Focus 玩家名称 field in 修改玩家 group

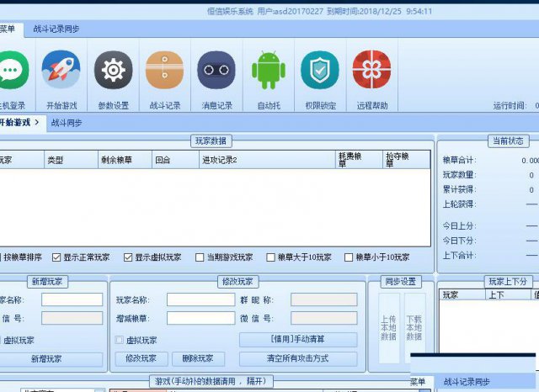200,299
